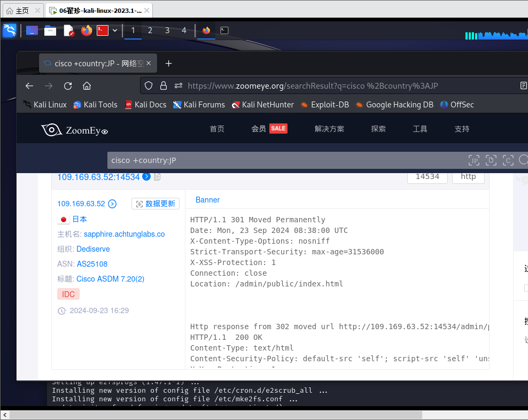This screenshot has width=528, height=420.
Task: Open the 解决方案 navigation menu
Action: (329, 129)
